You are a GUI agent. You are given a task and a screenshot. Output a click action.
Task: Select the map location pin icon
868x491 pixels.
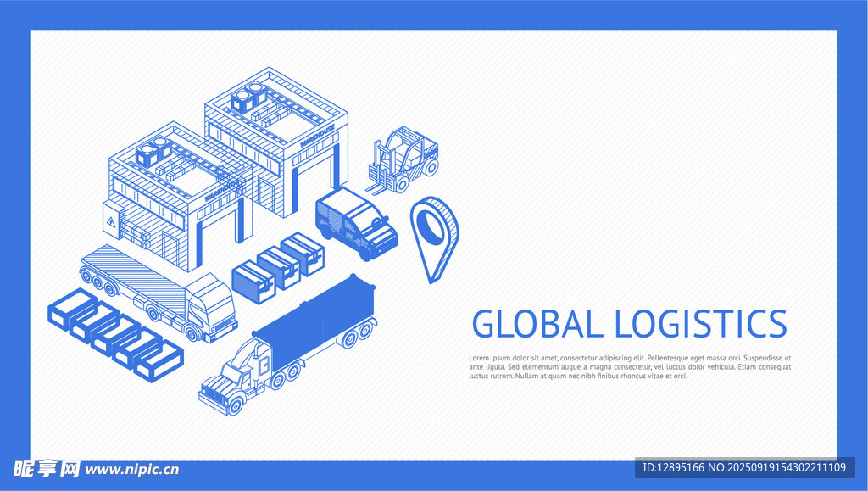click(x=435, y=239)
